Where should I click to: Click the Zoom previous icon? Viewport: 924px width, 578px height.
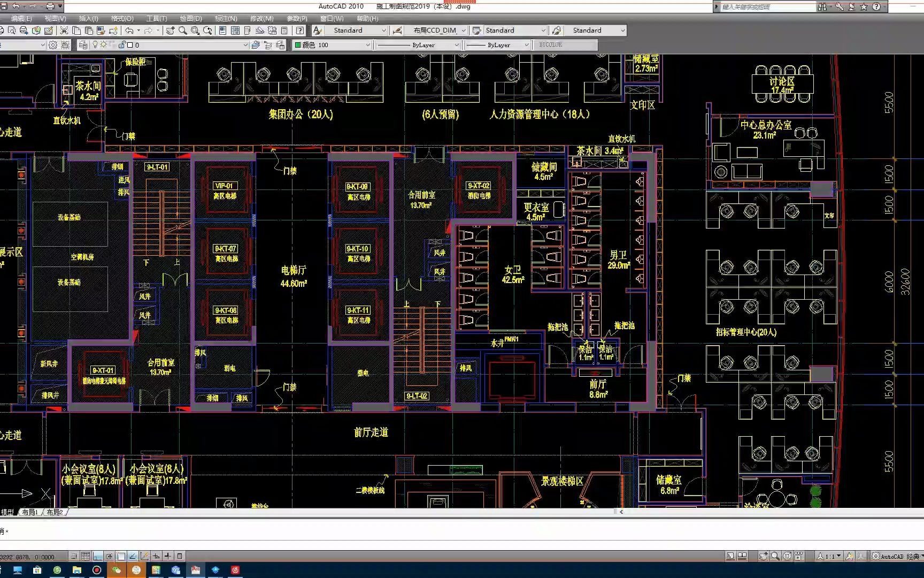coord(208,31)
